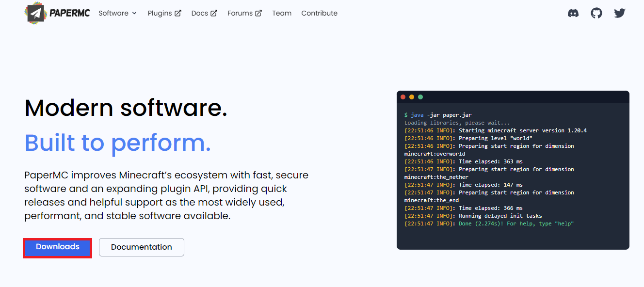Click the red terminal window dot
The image size is (644, 287).
[403, 97]
